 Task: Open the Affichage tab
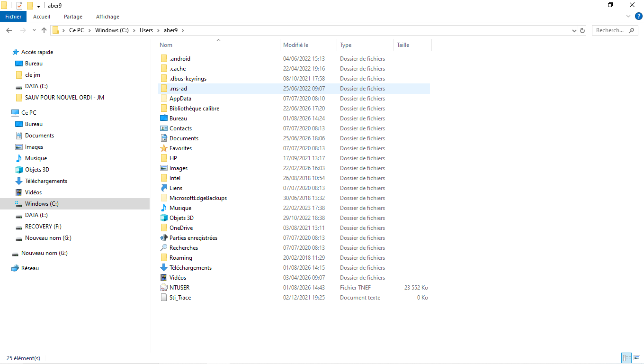107,17
